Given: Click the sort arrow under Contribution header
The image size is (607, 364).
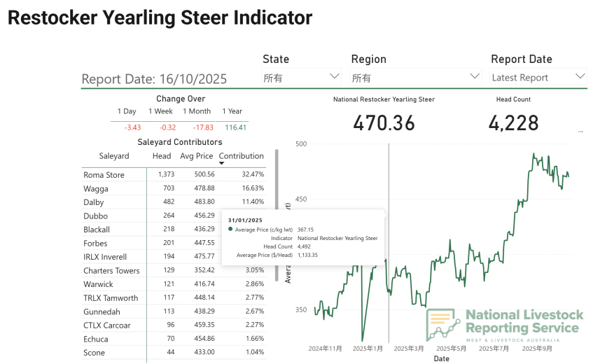Looking at the screenshot, I should click(x=223, y=164).
